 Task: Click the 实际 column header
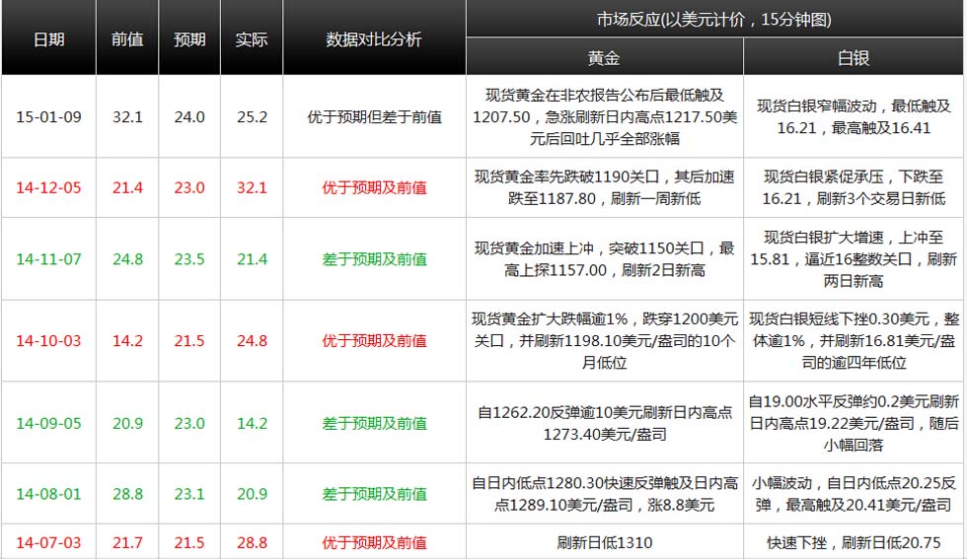click(251, 38)
